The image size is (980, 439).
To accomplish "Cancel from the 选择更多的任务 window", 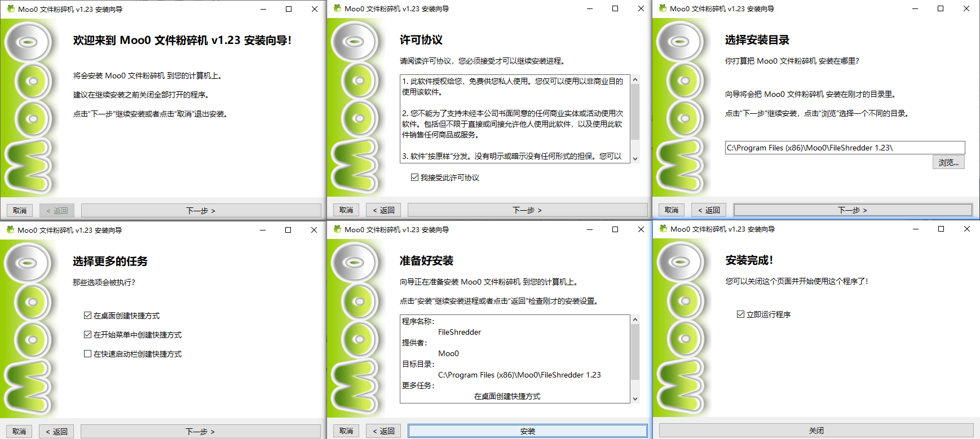I will [x=19, y=431].
